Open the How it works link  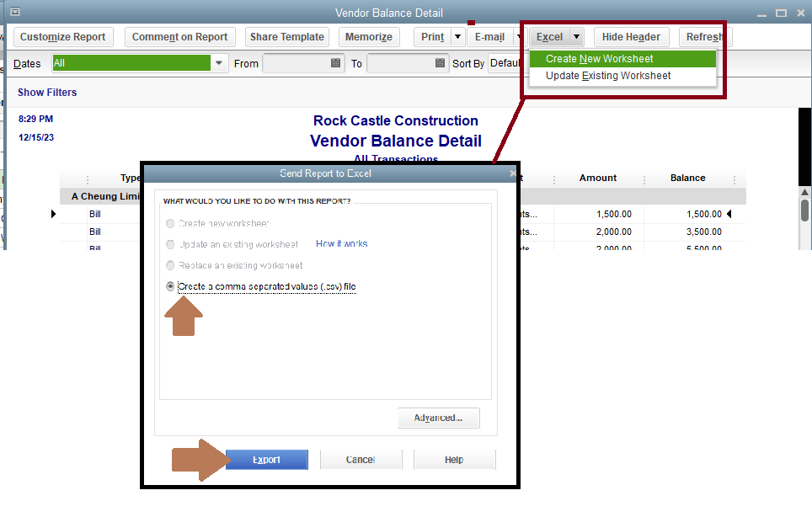pos(342,243)
